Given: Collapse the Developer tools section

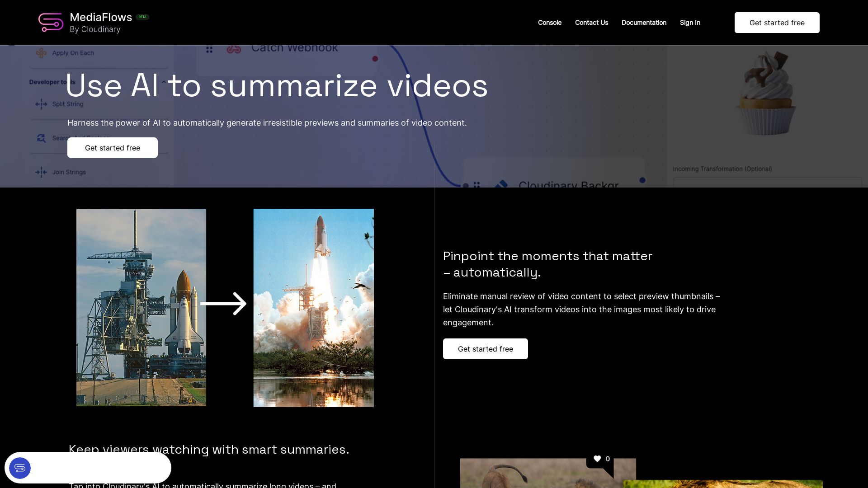Looking at the screenshot, I should click(x=163, y=82).
